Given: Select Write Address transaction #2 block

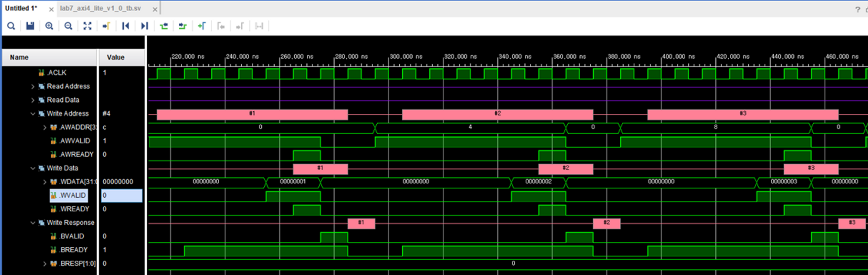Looking at the screenshot, I should 498,114.
